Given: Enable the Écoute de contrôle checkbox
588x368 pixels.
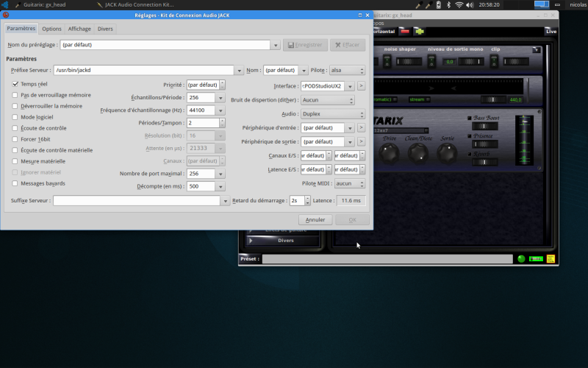Looking at the screenshot, I should coord(15,128).
